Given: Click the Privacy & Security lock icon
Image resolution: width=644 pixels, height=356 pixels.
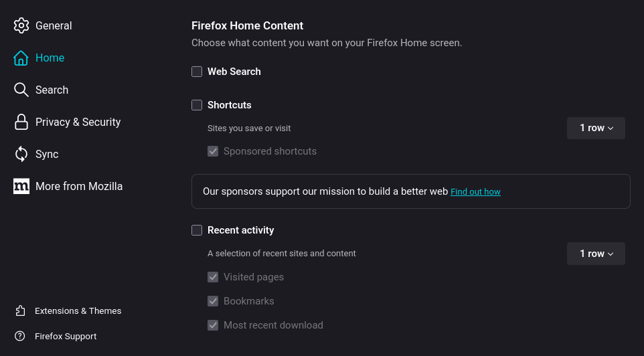Looking at the screenshot, I should coord(21,122).
